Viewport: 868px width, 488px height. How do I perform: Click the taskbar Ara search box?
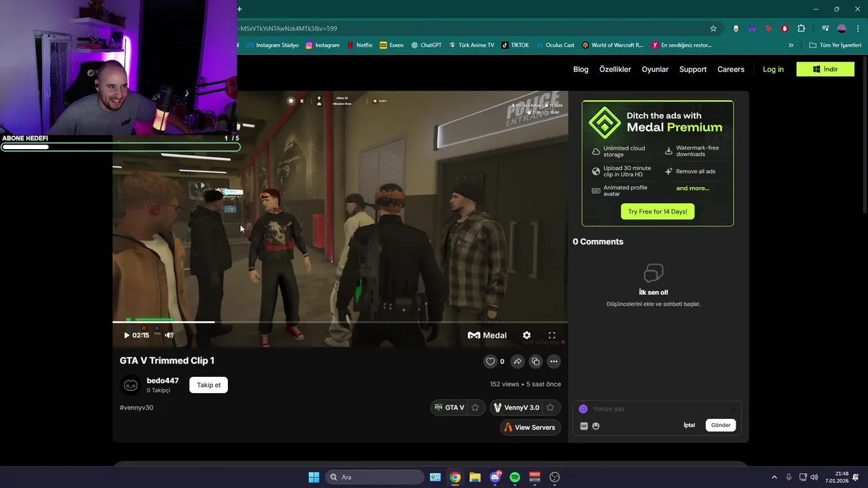376,477
